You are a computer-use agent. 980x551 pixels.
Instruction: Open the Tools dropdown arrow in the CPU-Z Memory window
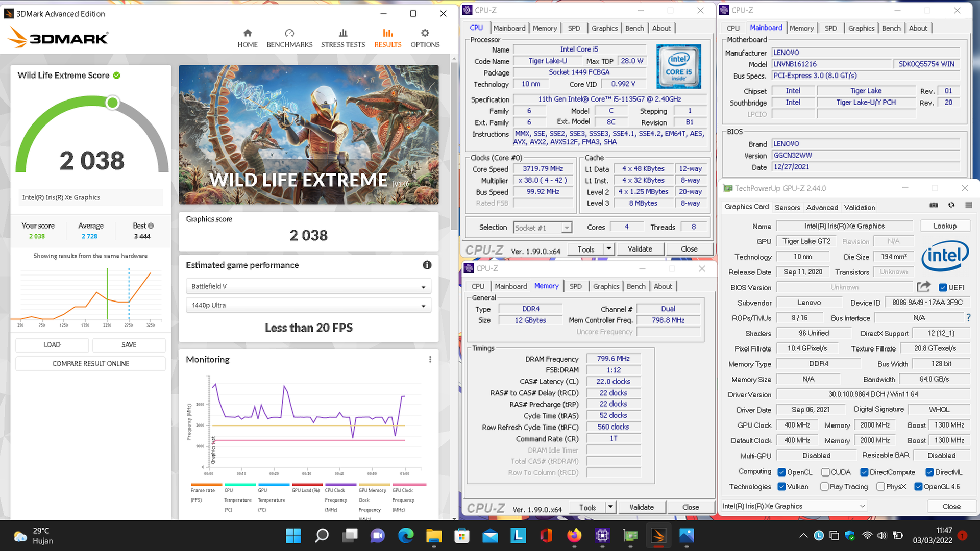click(610, 507)
